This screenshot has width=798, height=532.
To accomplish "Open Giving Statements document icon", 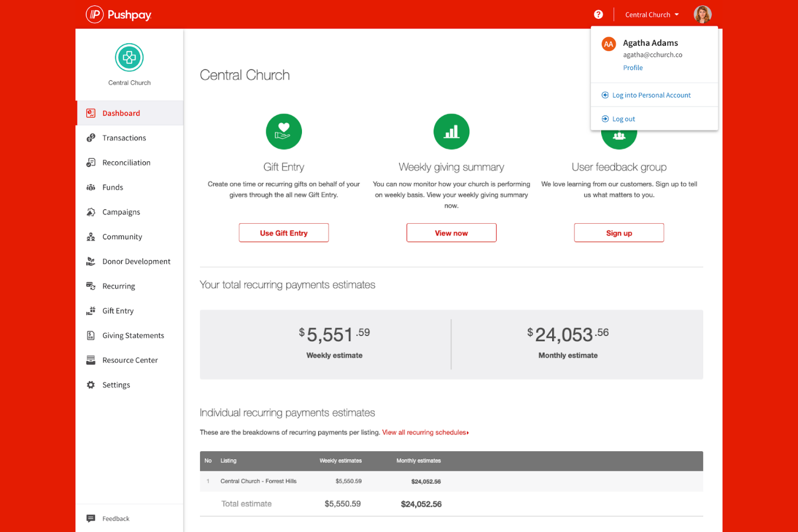I will tap(91, 335).
